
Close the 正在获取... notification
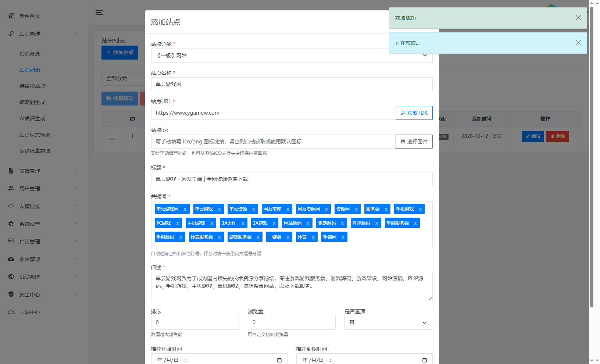pos(578,43)
